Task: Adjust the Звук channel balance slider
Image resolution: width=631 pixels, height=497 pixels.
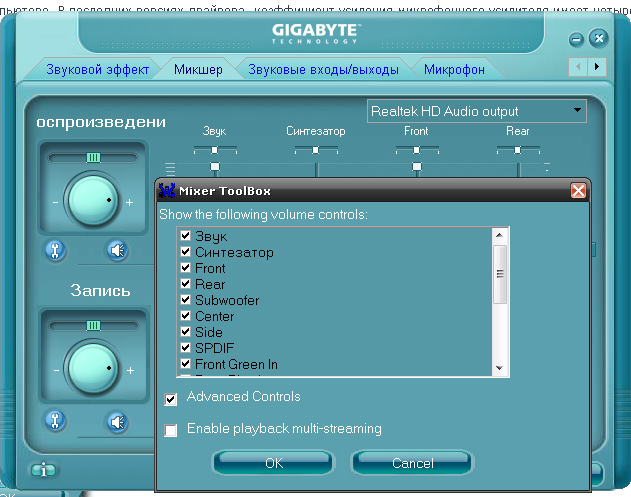Action: (215, 150)
